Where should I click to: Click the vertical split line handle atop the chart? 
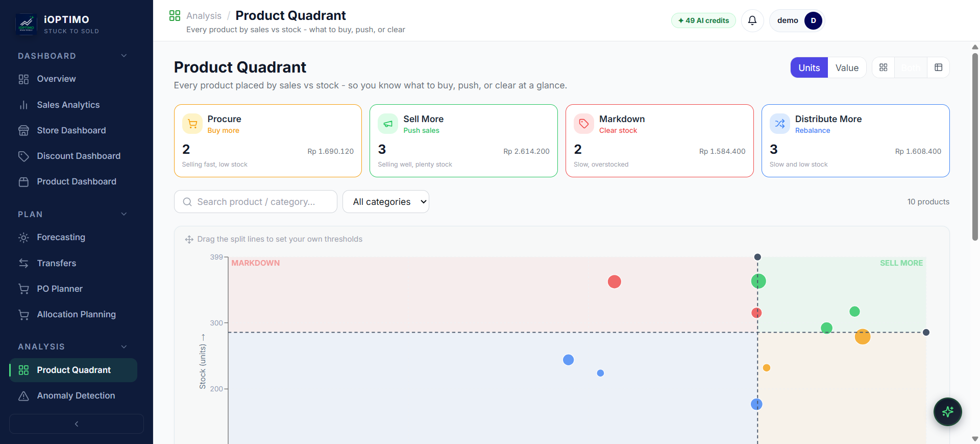click(757, 257)
